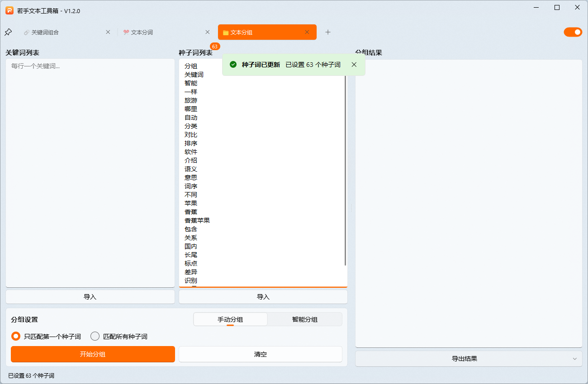
Task: Click the scissors icon on 文本分词 tab
Action: [x=126, y=32]
